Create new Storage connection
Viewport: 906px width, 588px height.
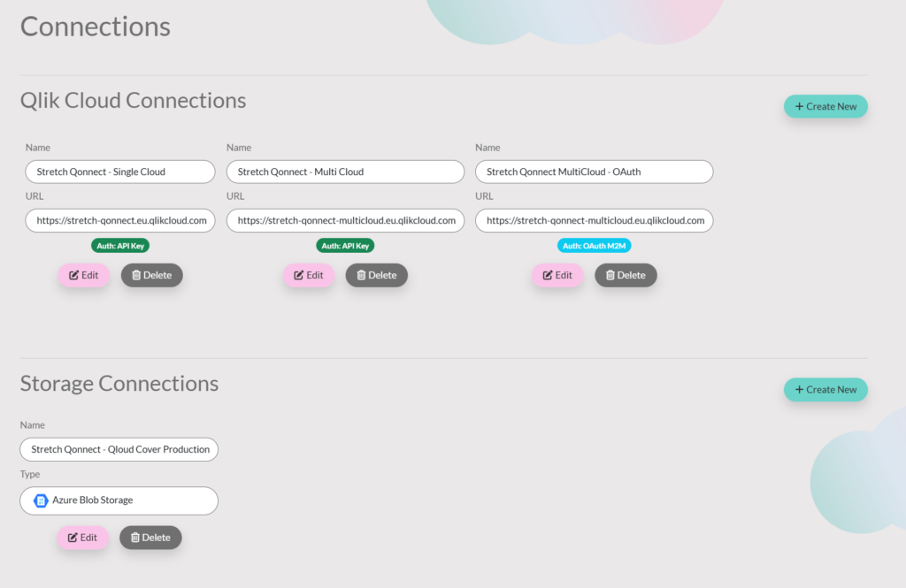click(x=825, y=389)
